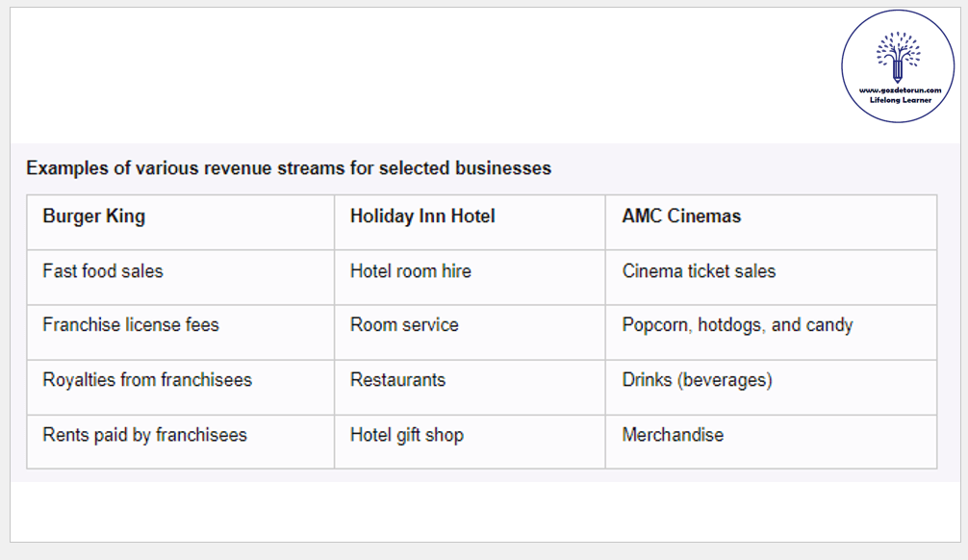Select the Fast food sales cell
Image resolution: width=968 pixels, height=560 pixels.
[103, 271]
